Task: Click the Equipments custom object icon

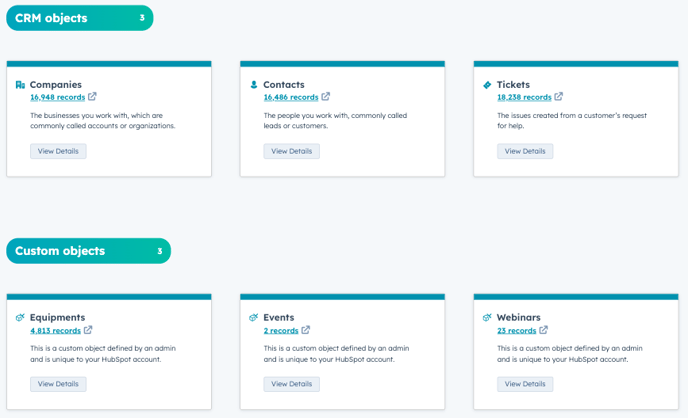Action: click(20, 318)
